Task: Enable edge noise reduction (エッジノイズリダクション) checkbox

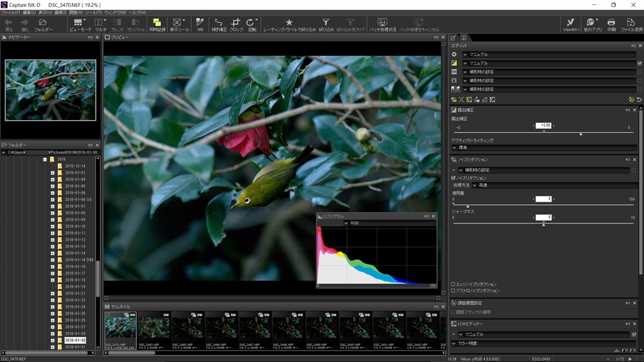Action: tap(453, 284)
